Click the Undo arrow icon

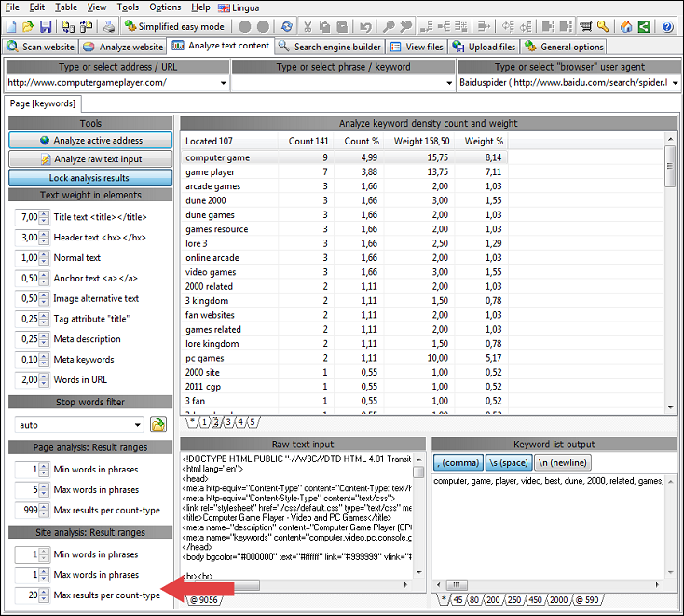click(365, 27)
